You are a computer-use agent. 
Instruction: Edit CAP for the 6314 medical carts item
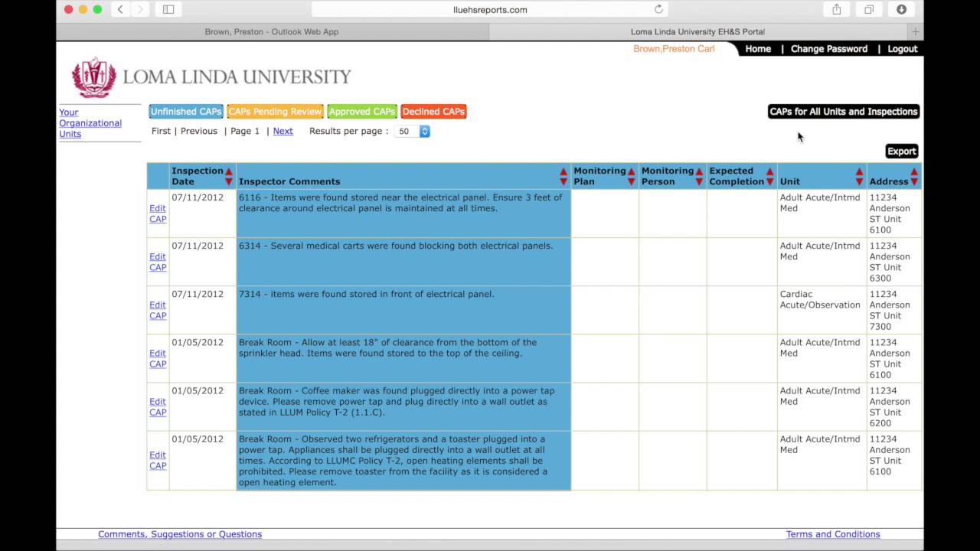(158, 262)
